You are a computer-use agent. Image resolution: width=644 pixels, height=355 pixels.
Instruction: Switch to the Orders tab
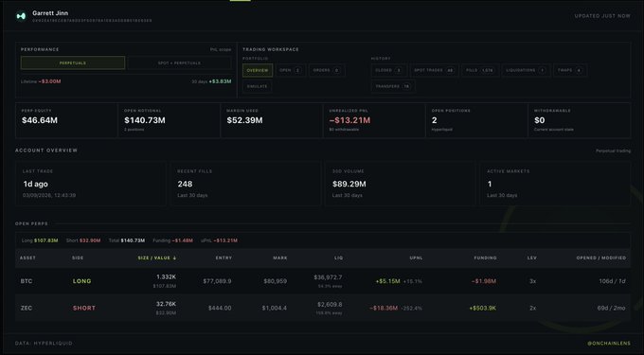327,70
